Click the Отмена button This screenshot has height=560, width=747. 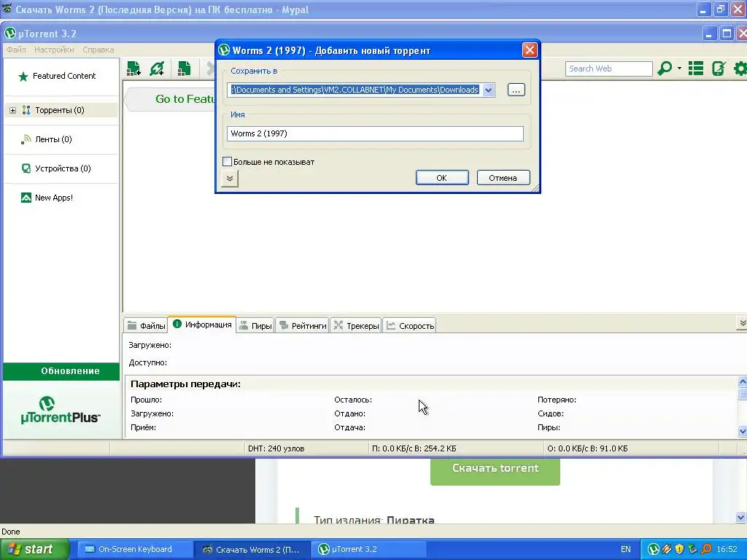503,178
